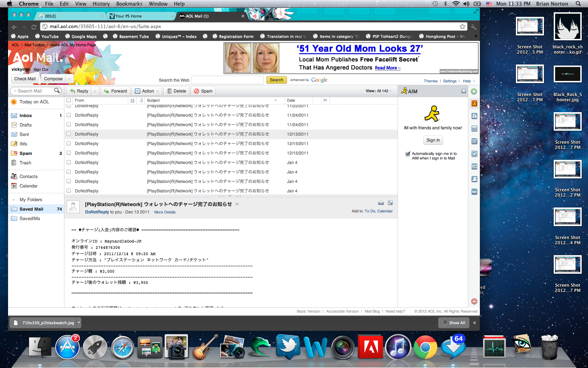Go back to the previous page

click(14, 27)
